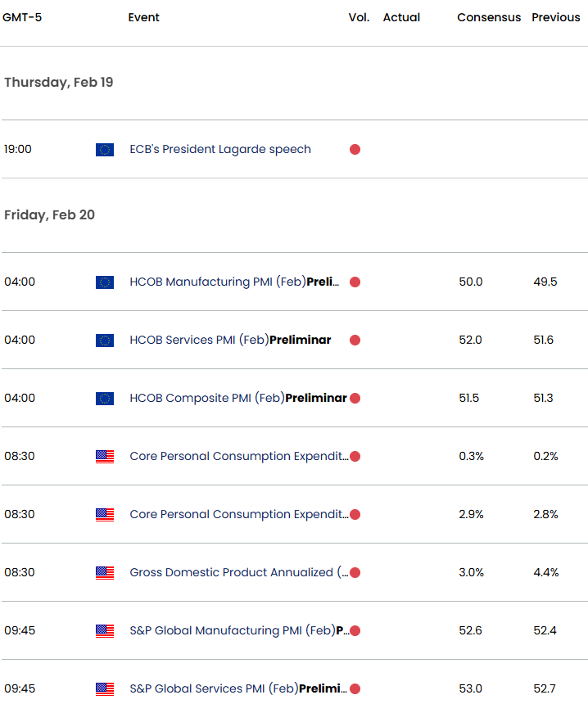Screen dimensions: 588x704
Task: Open the S&P Global Manufacturing PMI (Feb) event
Action: tap(237, 631)
